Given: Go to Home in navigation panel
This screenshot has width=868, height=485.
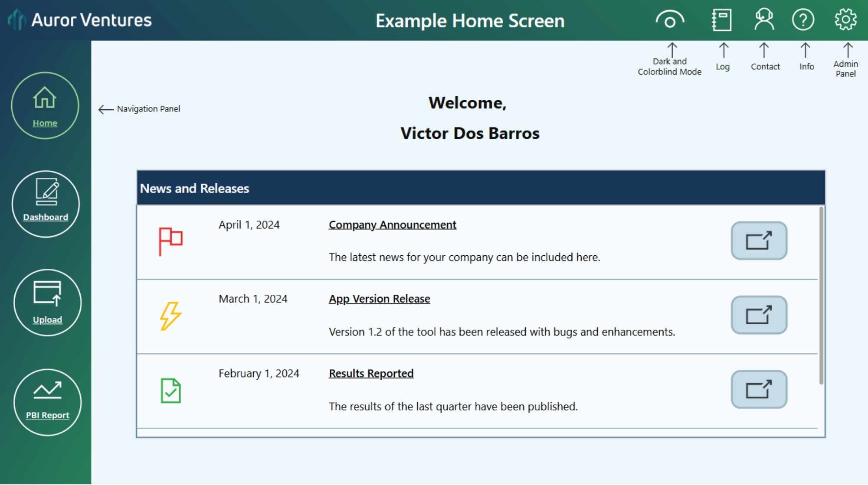Looking at the screenshot, I should pyautogui.click(x=45, y=106).
